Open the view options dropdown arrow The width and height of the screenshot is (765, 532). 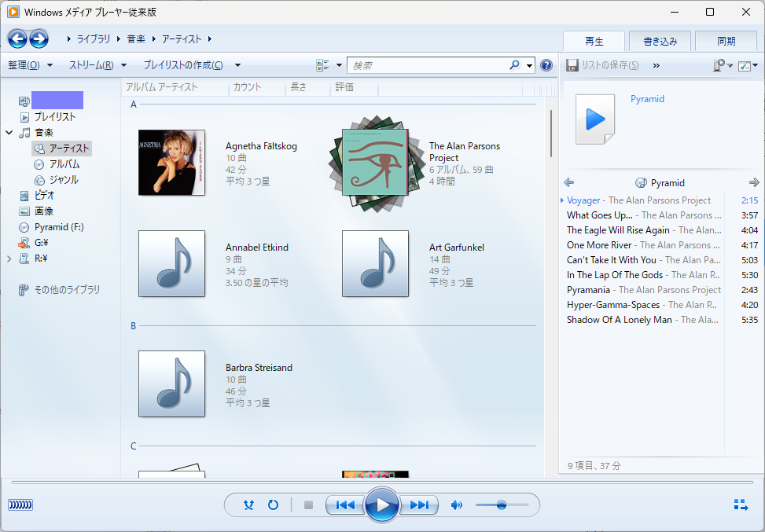(339, 65)
